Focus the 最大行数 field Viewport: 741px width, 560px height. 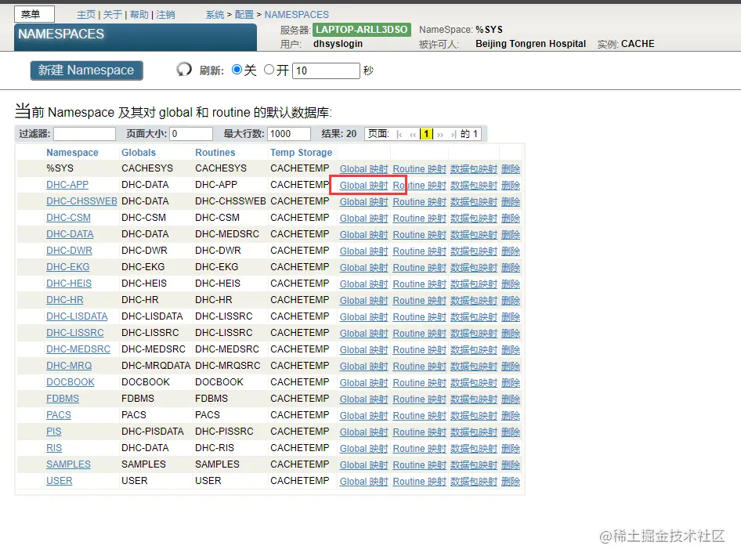click(289, 134)
